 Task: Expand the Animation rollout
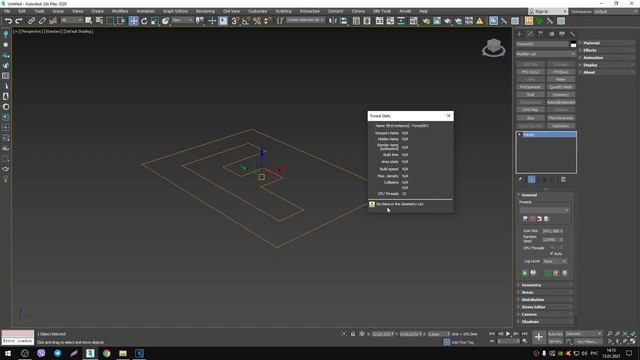607,58
